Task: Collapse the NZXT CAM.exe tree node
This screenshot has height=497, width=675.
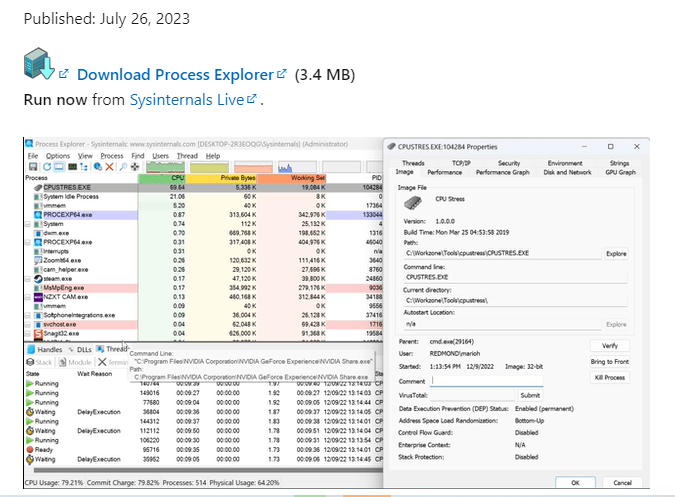Action: point(28,297)
